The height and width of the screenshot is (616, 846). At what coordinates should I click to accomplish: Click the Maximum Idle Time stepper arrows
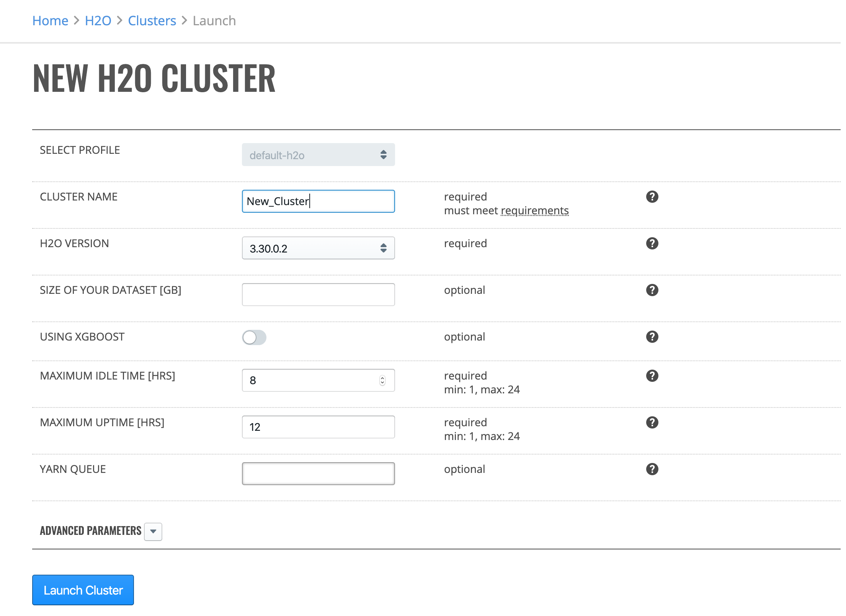(x=382, y=380)
